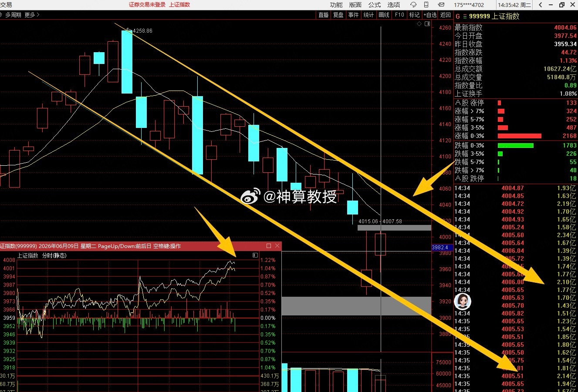Click the 涨幅 > 7% row
The height and width of the screenshot is (392, 578).
(516, 111)
